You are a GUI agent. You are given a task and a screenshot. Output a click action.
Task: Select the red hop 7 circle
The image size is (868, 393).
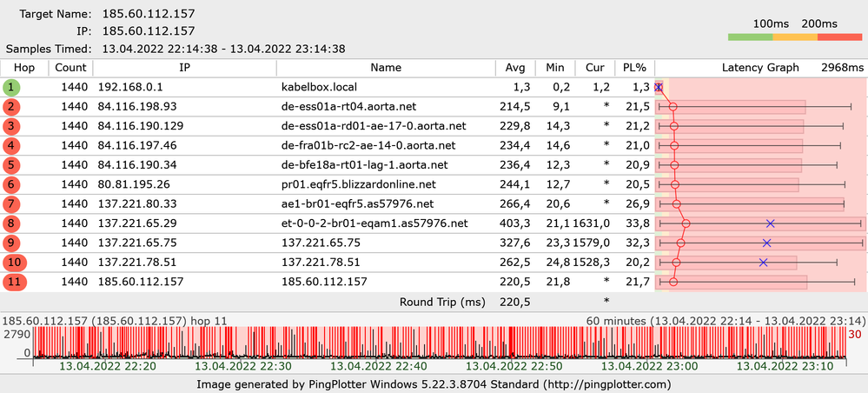[11, 204]
